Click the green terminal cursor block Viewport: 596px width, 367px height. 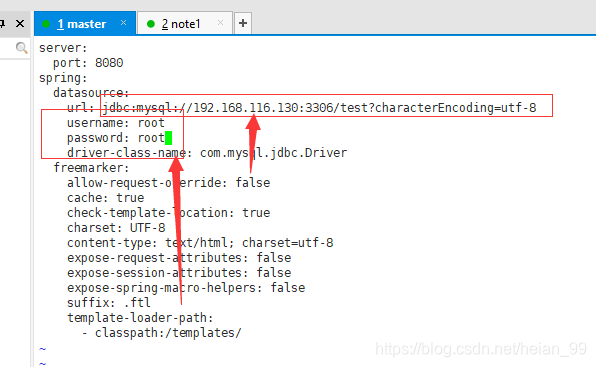[x=168, y=138]
